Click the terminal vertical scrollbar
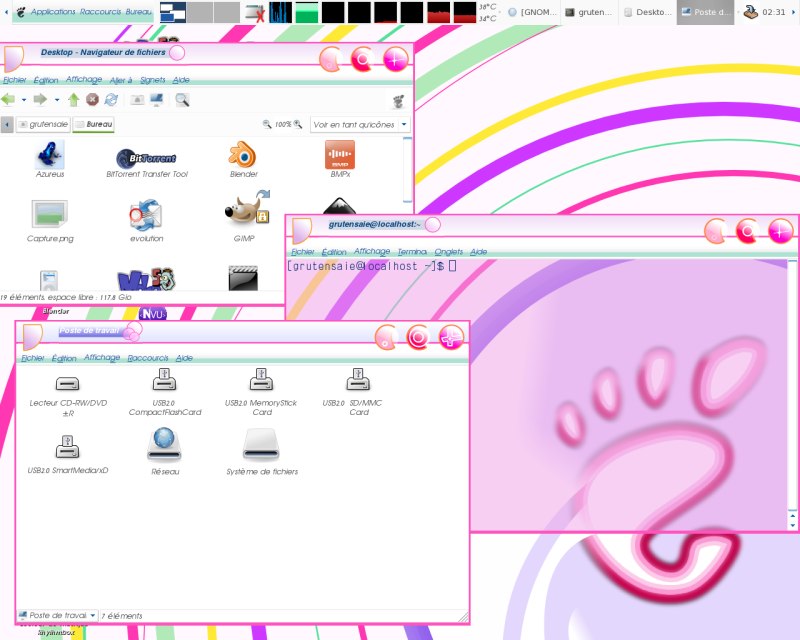 (792, 385)
